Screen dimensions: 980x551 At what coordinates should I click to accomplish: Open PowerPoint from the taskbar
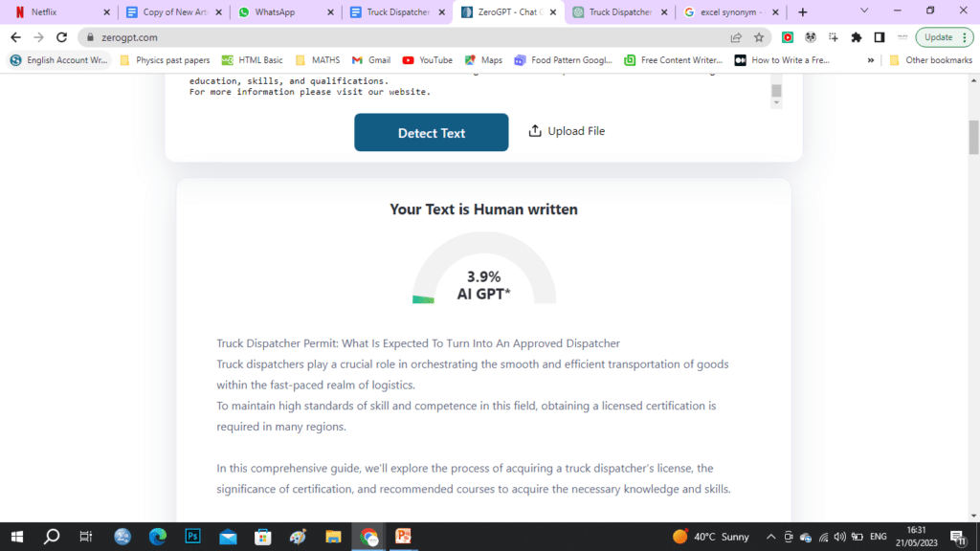click(x=403, y=537)
